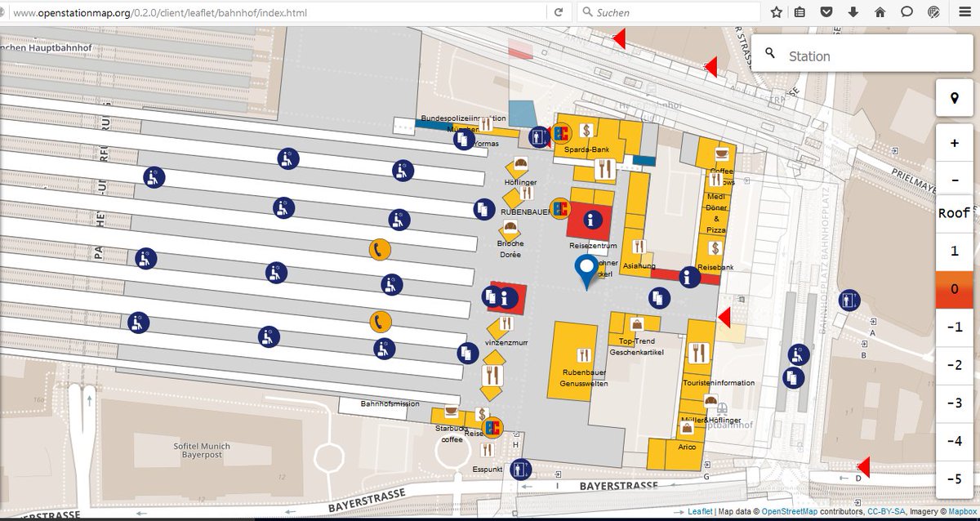Click the cutlery icon at Rubenbauer Genusswelten
980x521 pixels.
click(583, 354)
